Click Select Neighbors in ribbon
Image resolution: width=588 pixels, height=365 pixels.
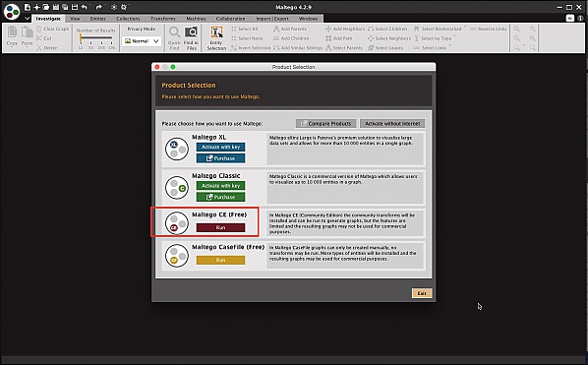tap(389, 38)
